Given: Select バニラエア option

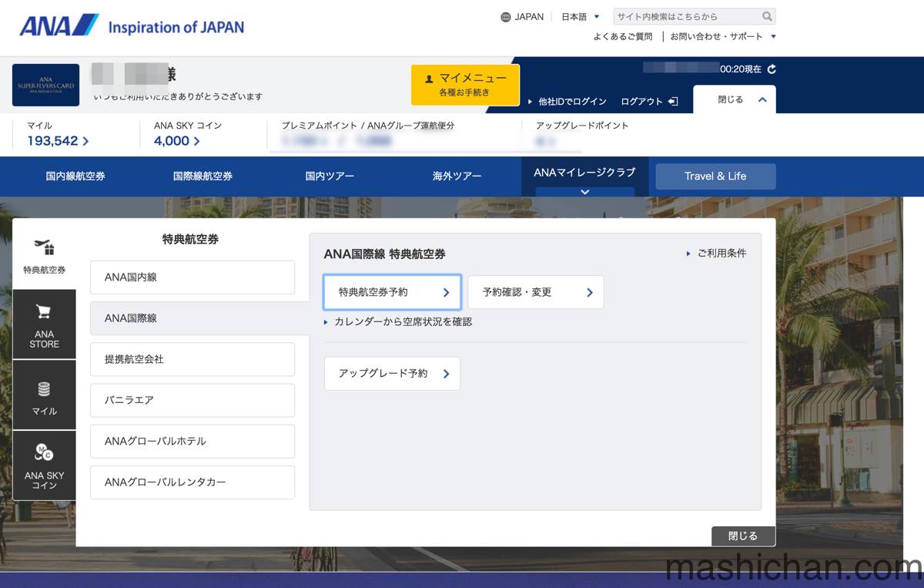Looking at the screenshot, I should (192, 400).
